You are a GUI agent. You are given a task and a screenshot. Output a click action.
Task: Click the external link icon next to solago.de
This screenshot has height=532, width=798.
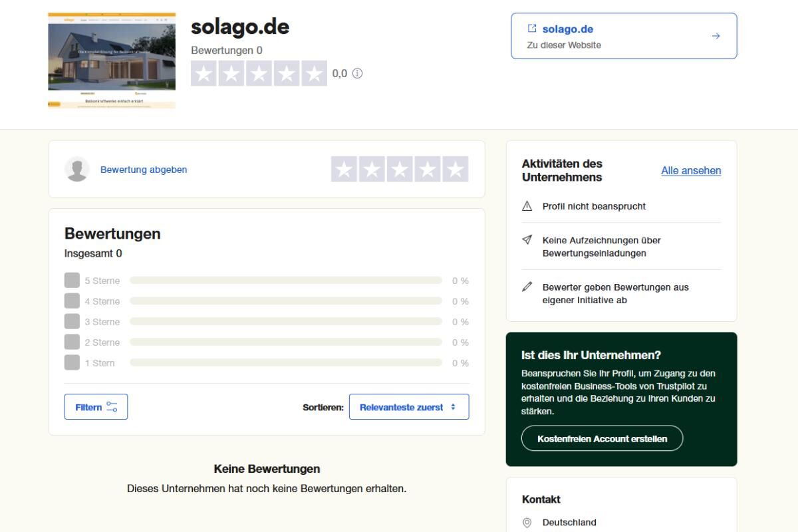pos(531,29)
